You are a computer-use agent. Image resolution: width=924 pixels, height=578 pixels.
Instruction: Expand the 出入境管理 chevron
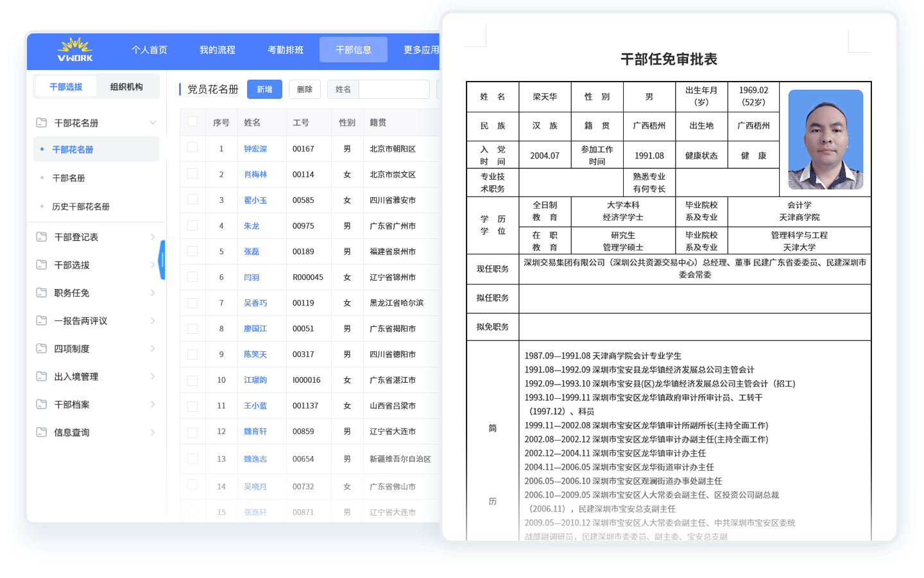(x=153, y=376)
